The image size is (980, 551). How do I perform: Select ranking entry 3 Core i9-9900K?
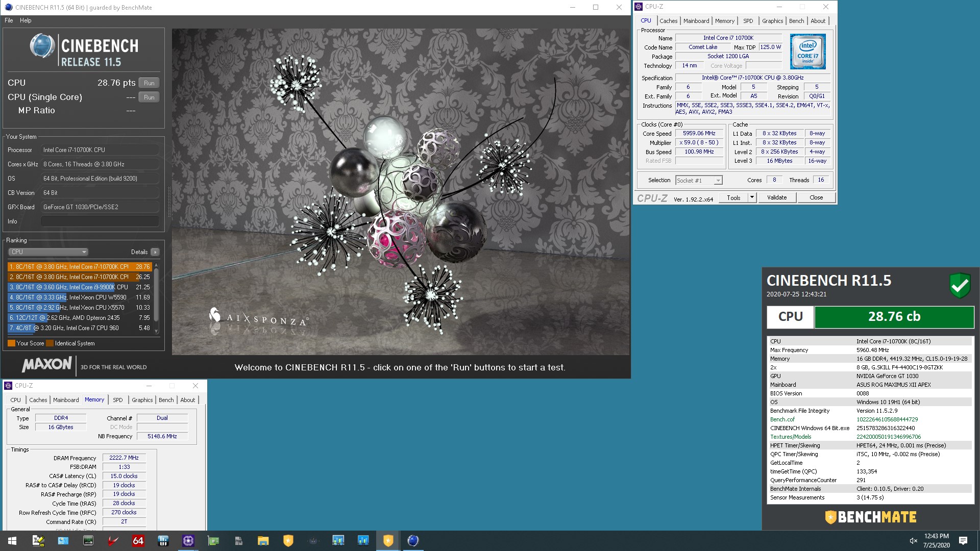click(80, 287)
